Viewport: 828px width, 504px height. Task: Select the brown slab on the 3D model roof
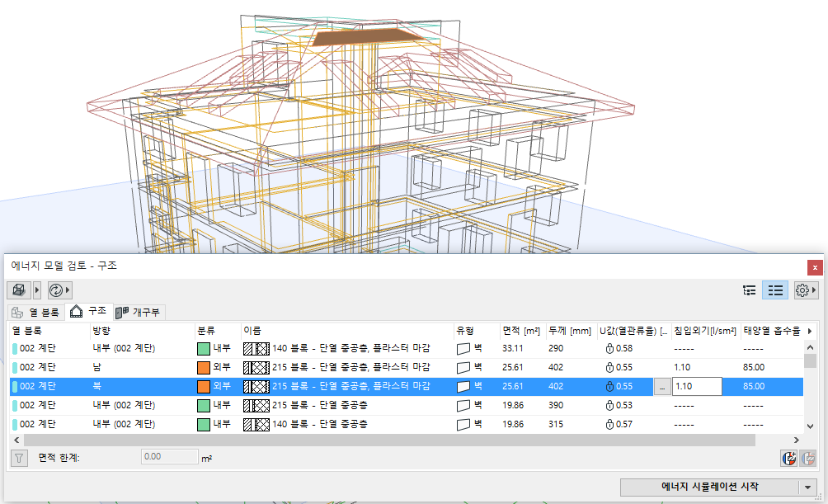click(367, 37)
